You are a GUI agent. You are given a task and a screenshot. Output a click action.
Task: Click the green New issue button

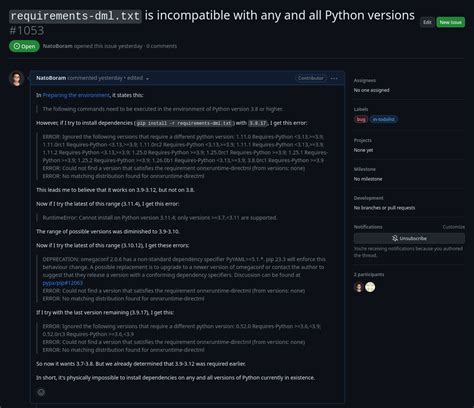[450, 22]
